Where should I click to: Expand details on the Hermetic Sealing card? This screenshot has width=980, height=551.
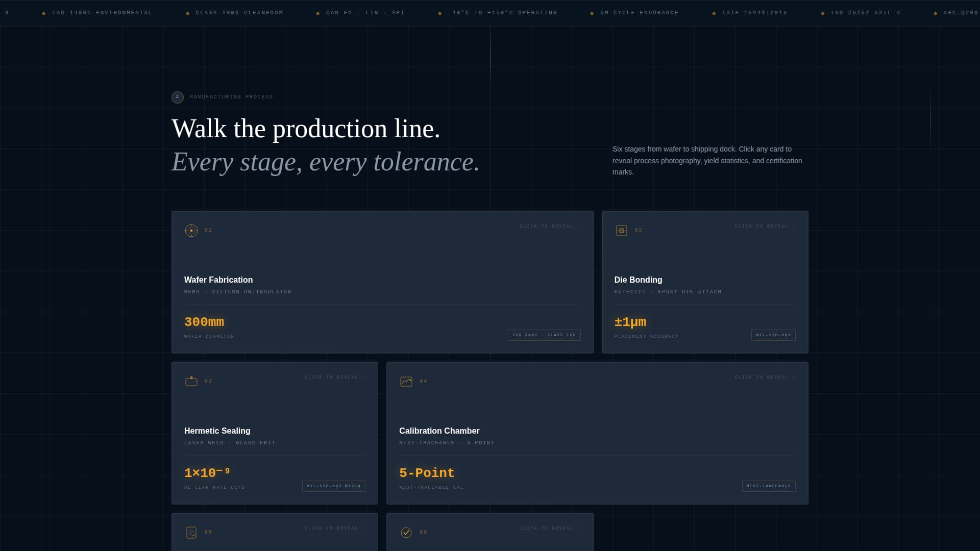(x=334, y=377)
